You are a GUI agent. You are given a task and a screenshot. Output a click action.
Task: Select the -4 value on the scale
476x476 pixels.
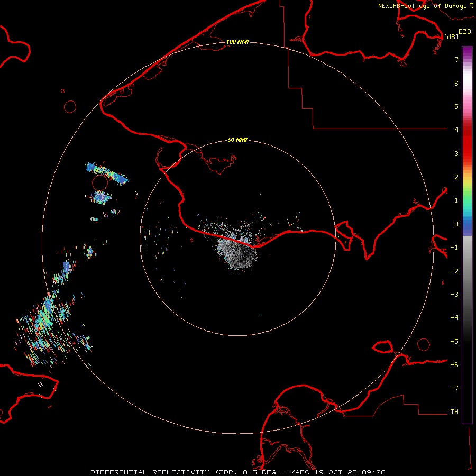tap(454, 318)
